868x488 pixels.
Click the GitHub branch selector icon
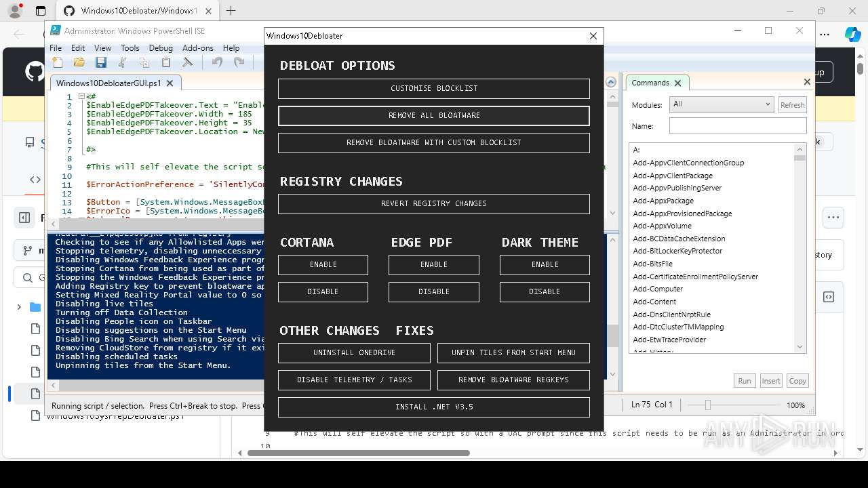27,250
